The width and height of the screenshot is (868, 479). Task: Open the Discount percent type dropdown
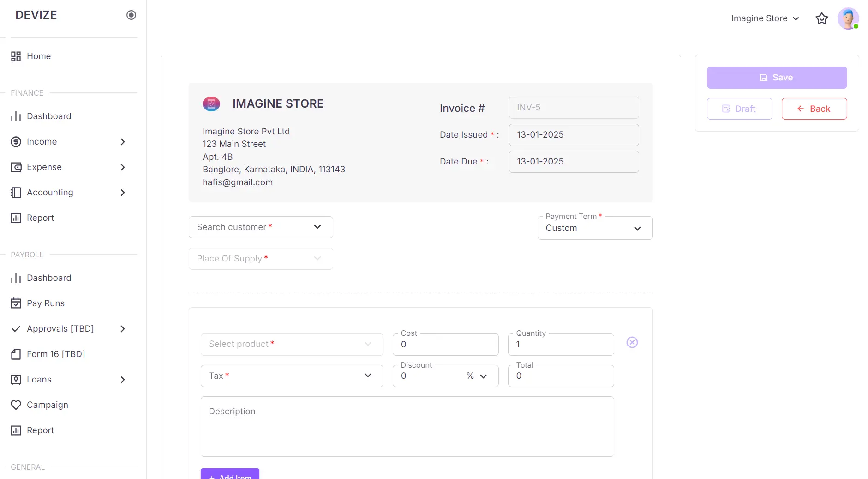pos(478,376)
